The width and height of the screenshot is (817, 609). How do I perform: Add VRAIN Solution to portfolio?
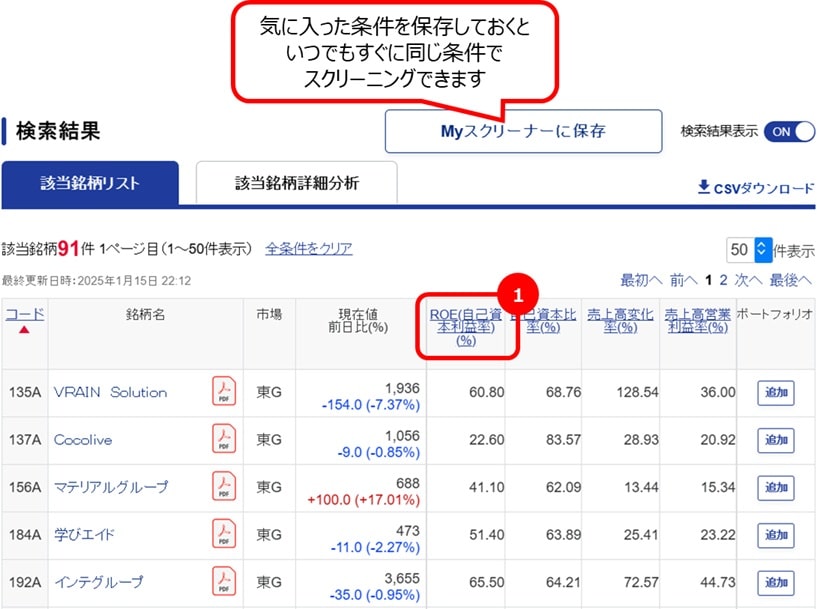click(775, 392)
